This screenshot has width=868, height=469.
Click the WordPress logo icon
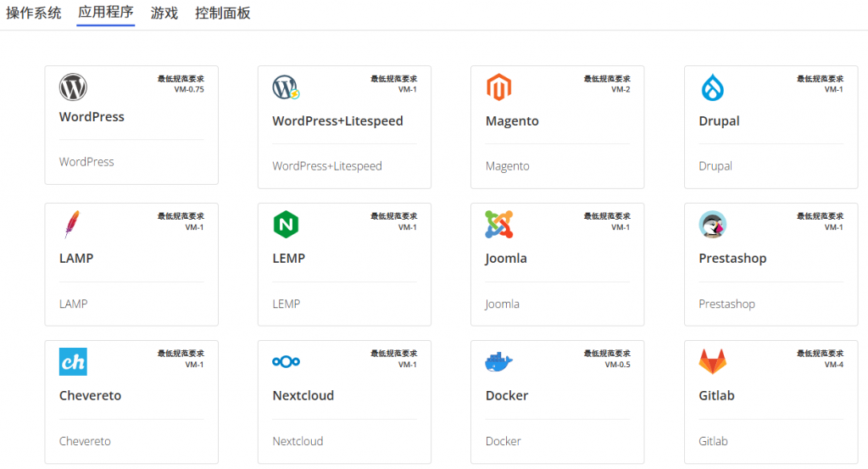pos(73,87)
